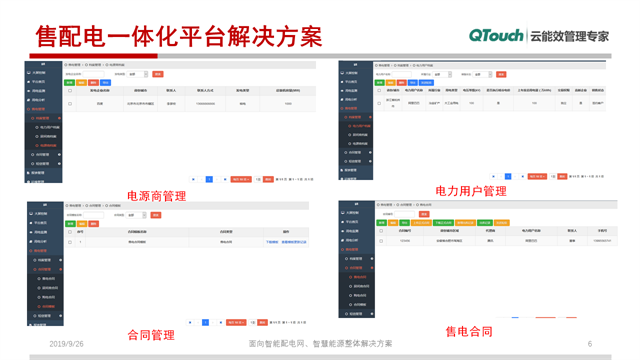The width and height of the screenshot is (640, 360).
Task: Tick data row checkbox in 售电合同 table
Action: click(381, 241)
